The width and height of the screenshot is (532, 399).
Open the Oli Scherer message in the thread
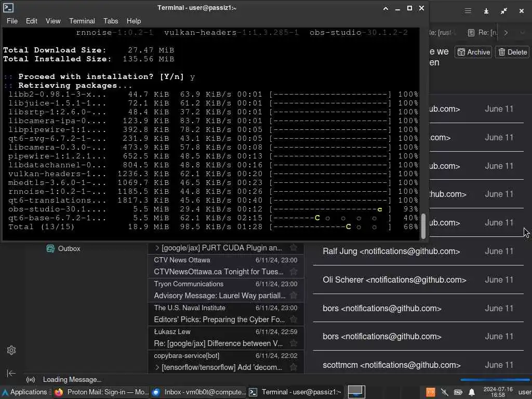[418, 280]
